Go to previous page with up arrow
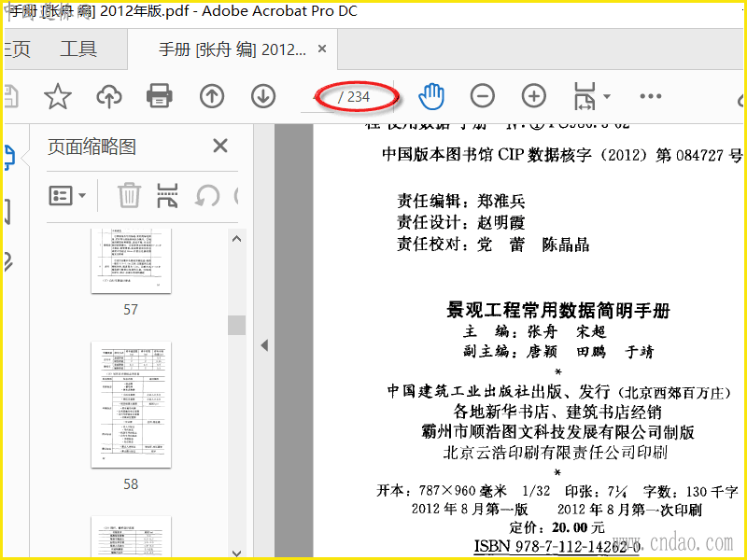The width and height of the screenshot is (747, 560). [212, 96]
